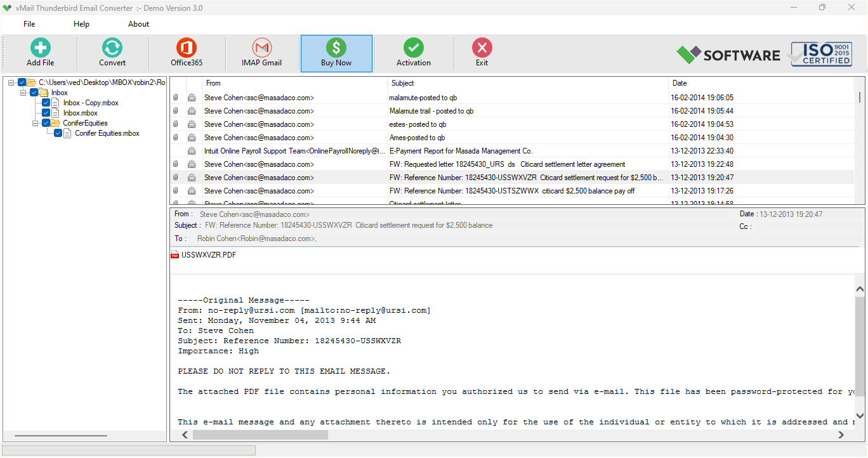
Task: Click date 16-02-2014 19:05:44 cell
Action: [702, 111]
